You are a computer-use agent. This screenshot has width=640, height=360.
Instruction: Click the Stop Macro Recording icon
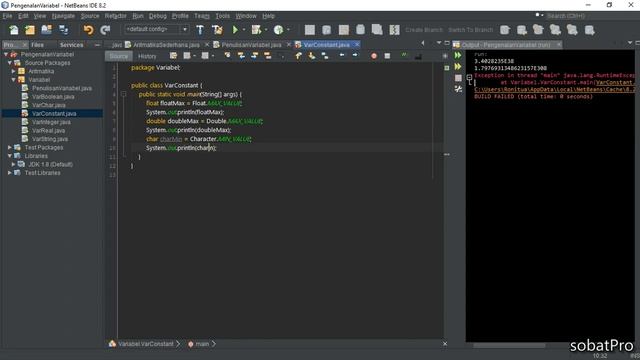(387, 56)
